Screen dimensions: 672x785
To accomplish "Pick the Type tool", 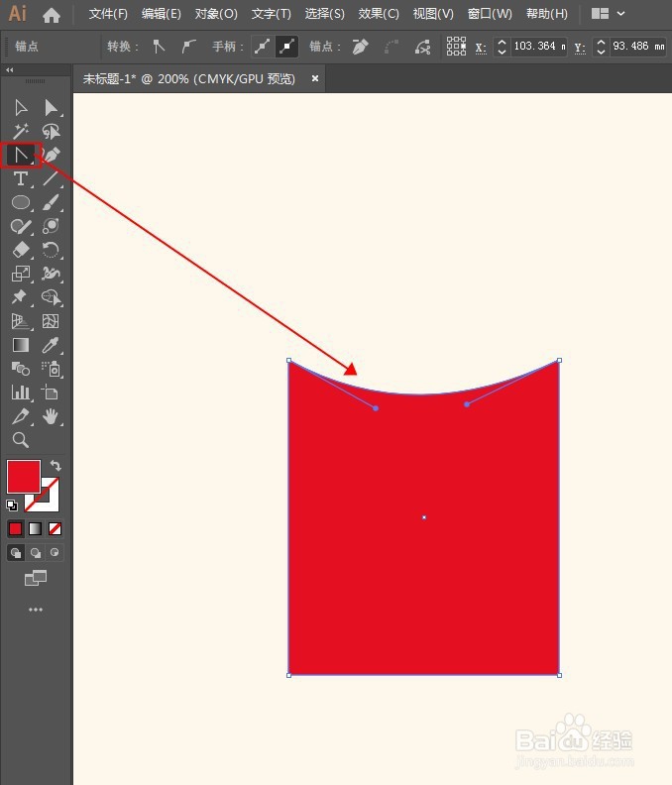I will (21, 178).
